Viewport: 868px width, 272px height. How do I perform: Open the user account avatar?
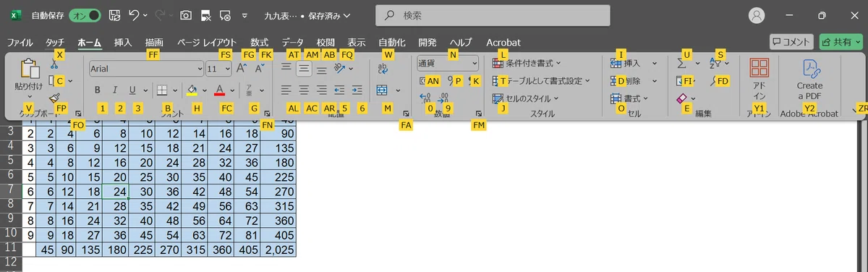click(757, 15)
